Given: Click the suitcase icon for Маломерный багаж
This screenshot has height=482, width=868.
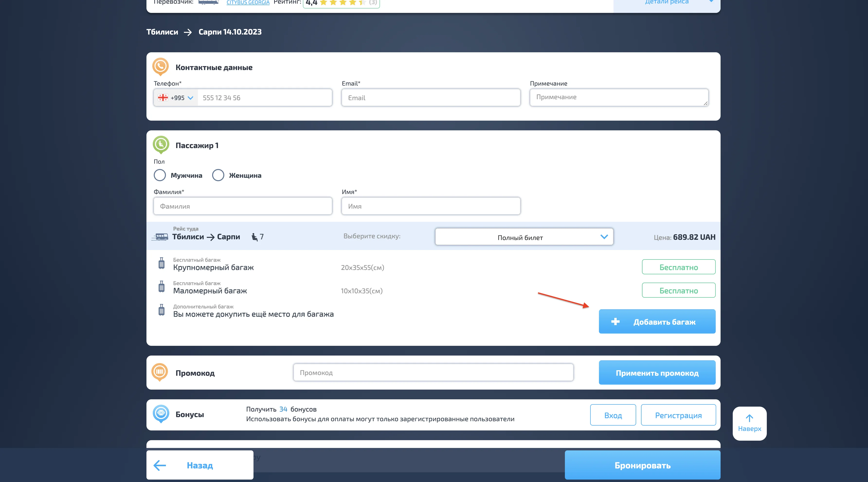Looking at the screenshot, I should 161,287.
